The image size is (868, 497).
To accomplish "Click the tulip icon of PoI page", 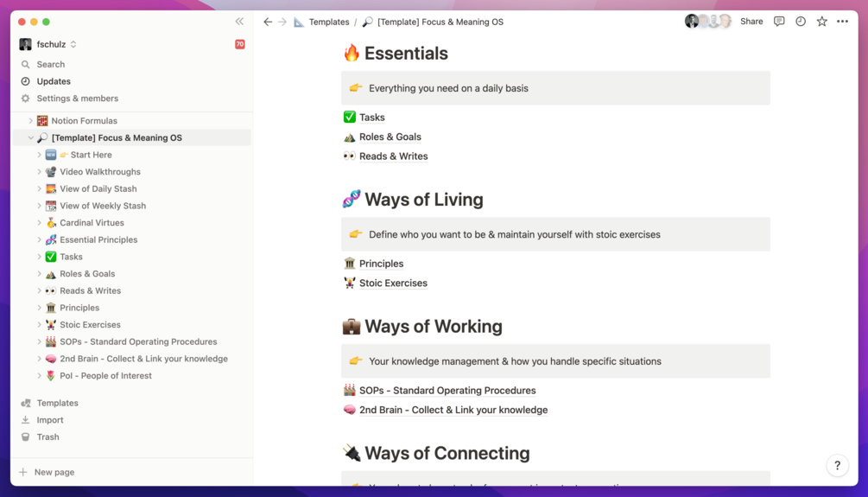I will (51, 376).
